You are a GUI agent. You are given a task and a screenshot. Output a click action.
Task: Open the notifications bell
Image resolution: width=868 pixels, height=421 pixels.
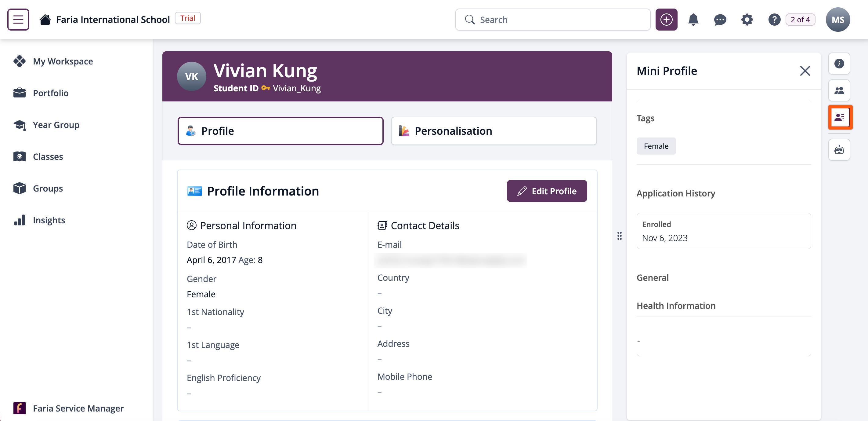click(x=693, y=20)
